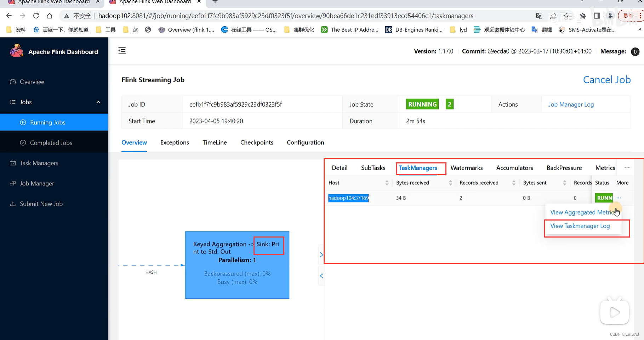Image resolution: width=644 pixels, height=340 pixels.
Task: Collapse the Jobs submenu chevron
Action: [98, 102]
